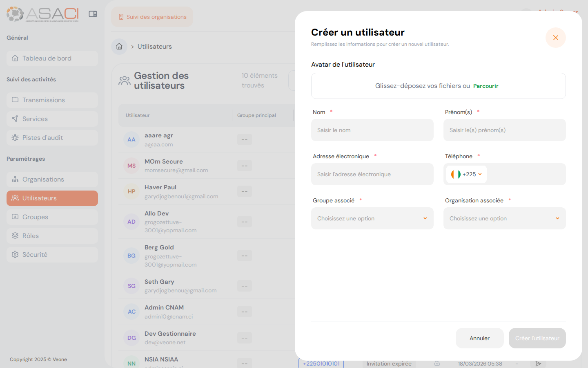Image resolution: width=588 pixels, height=368 pixels.
Task: Click the Adresse électronique input field
Action: (x=372, y=174)
